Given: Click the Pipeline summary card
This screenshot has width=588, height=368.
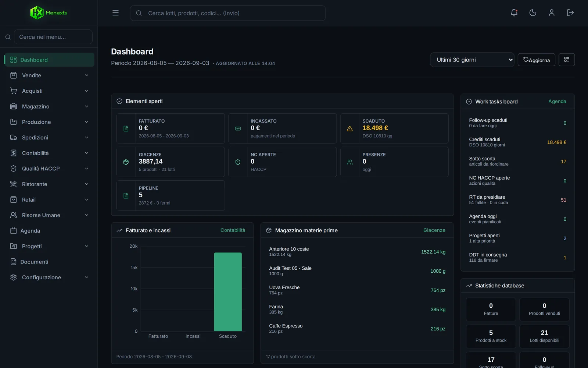Looking at the screenshot, I should point(171,195).
